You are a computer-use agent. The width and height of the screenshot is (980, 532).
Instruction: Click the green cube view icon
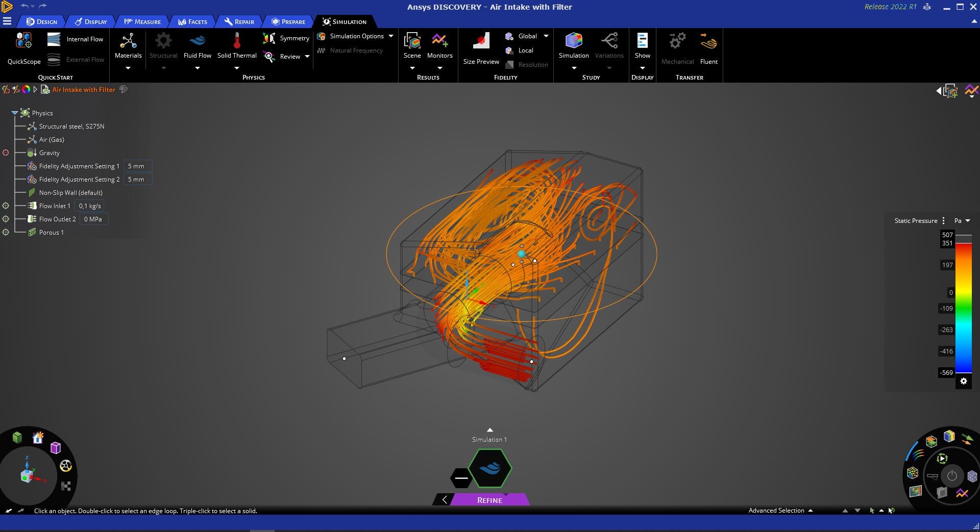tap(17, 438)
